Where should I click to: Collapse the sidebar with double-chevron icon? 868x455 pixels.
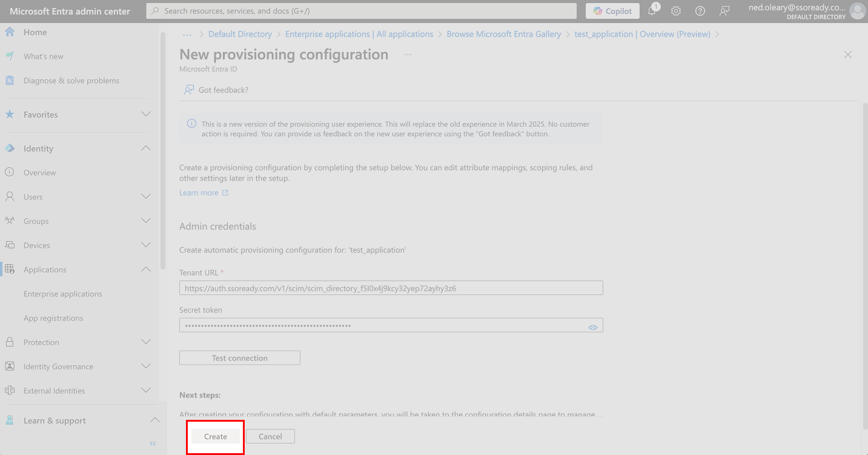(153, 443)
